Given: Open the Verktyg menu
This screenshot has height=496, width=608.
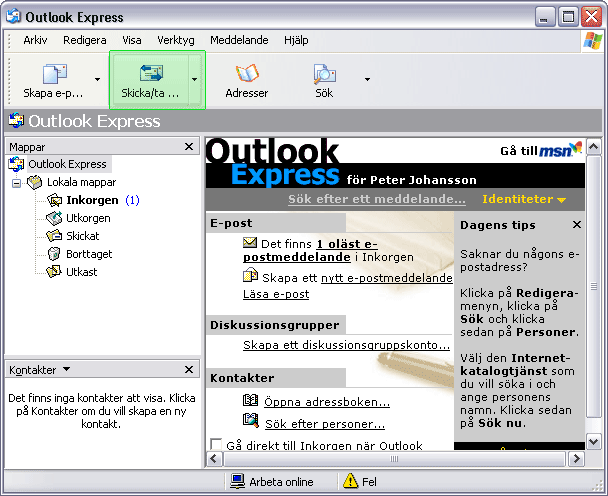Looking at the screenshot, I should [176, 40].
